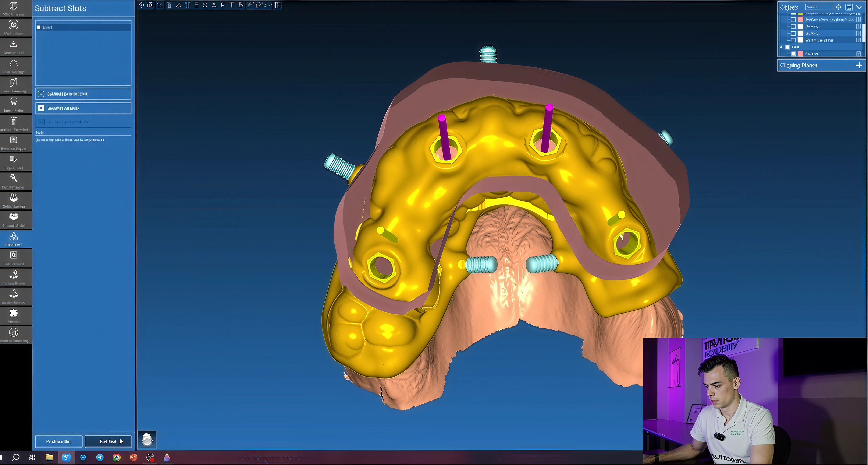868x465 pixels.
Task: Open the dotted arch tool in sidebar
Action: 14,63
